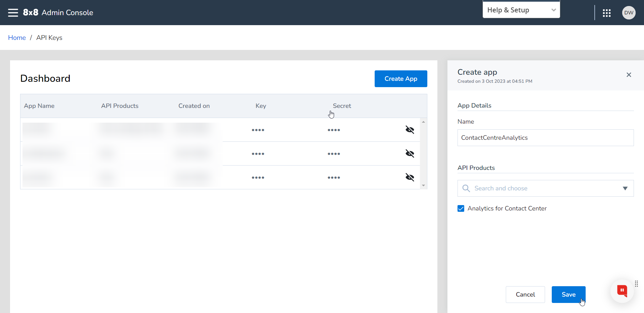Reveal key and secret in third row
This screenshot has width=644, height=313.
[x=410, y=177]
